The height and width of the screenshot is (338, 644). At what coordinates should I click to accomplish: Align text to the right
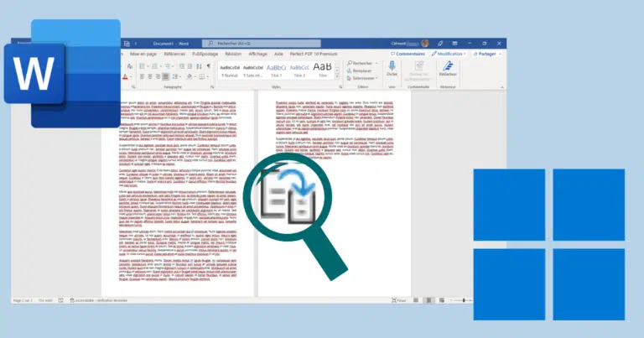(x=158, y=77)
